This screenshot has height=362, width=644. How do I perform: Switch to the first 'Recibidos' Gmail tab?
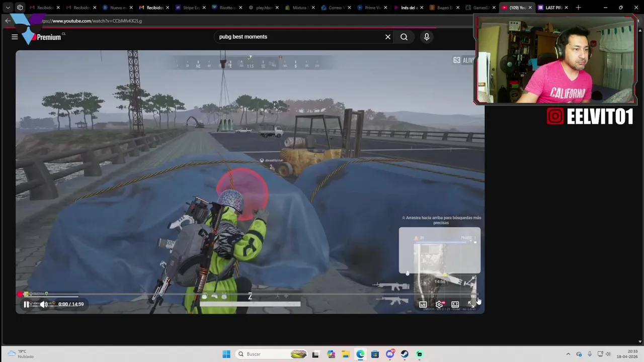(45, 8)
